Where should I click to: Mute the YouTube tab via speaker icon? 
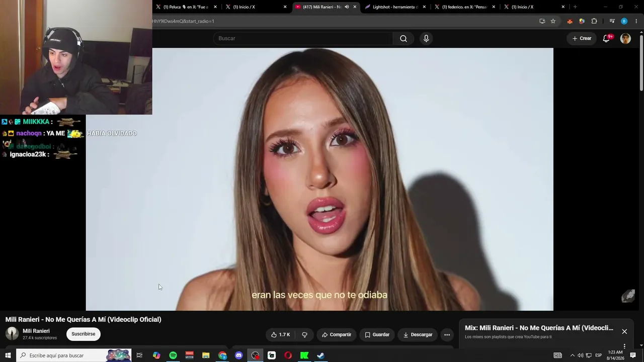pos(347,7)
